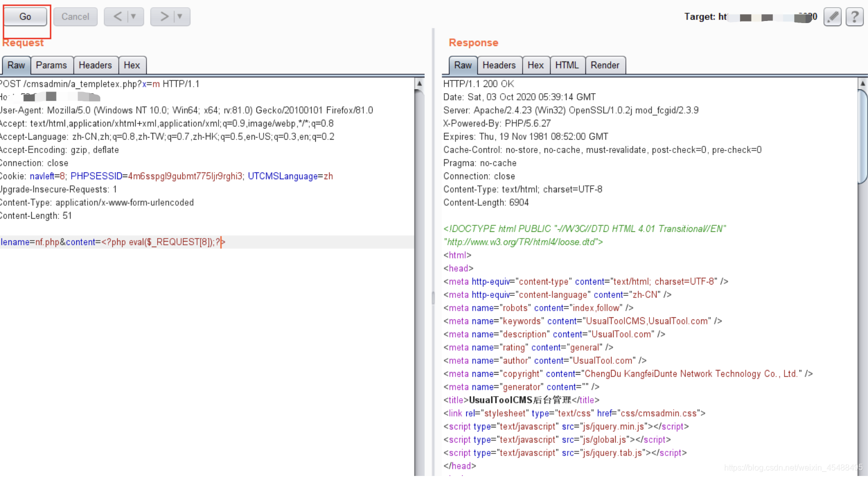Click the Server: Apache/2.4.23 response header
868x477 pixels.
pos(571,110)
